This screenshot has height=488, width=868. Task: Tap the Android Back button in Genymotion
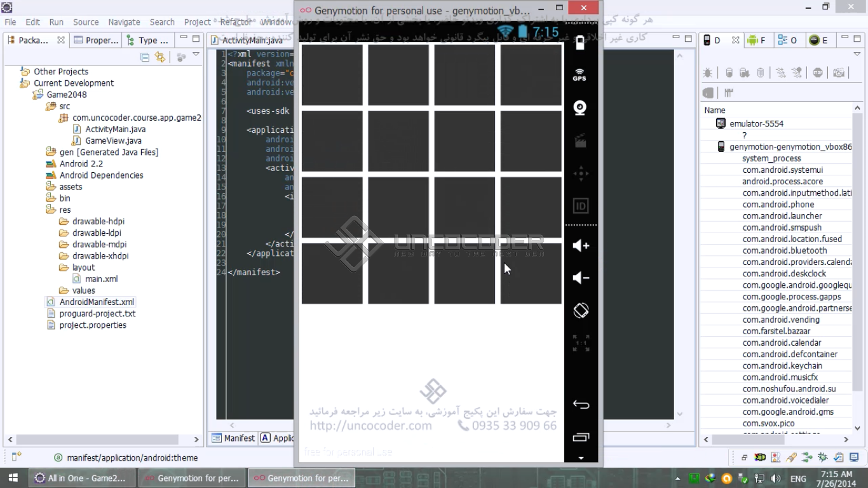581,405
